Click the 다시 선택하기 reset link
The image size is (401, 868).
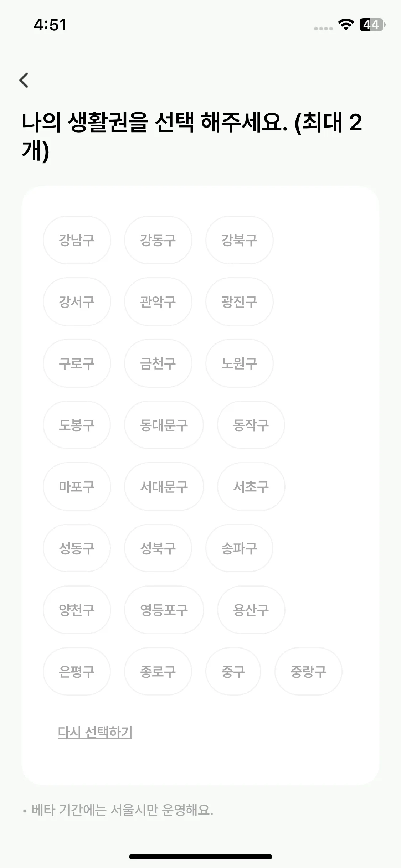[95, 733]
